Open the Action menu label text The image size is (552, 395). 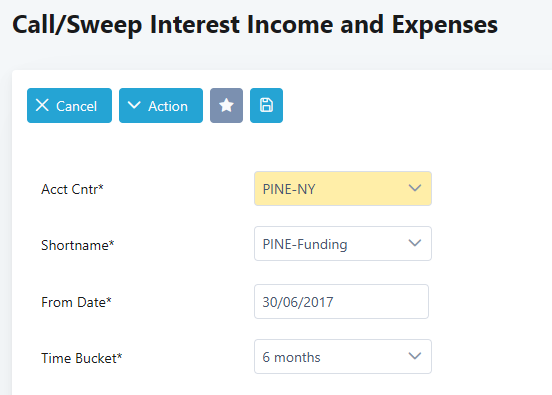click(x=168, y=106)
